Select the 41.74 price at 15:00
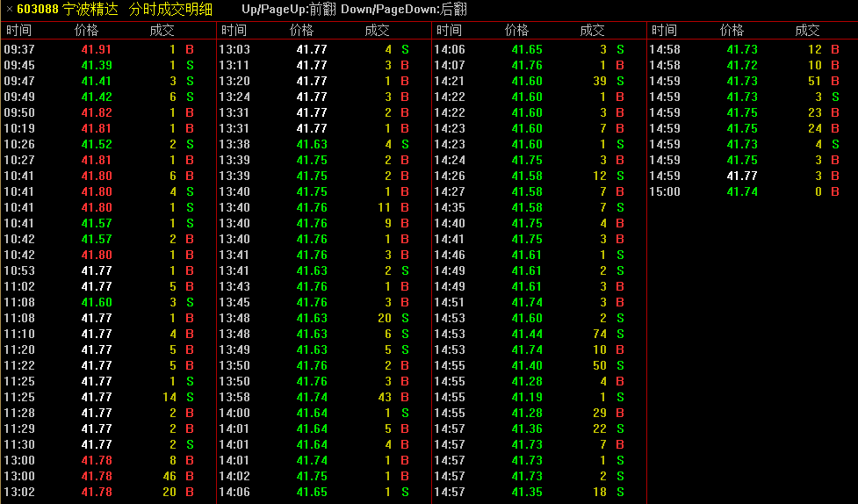This screenshot has height=504, width=858. click(742, 192)
